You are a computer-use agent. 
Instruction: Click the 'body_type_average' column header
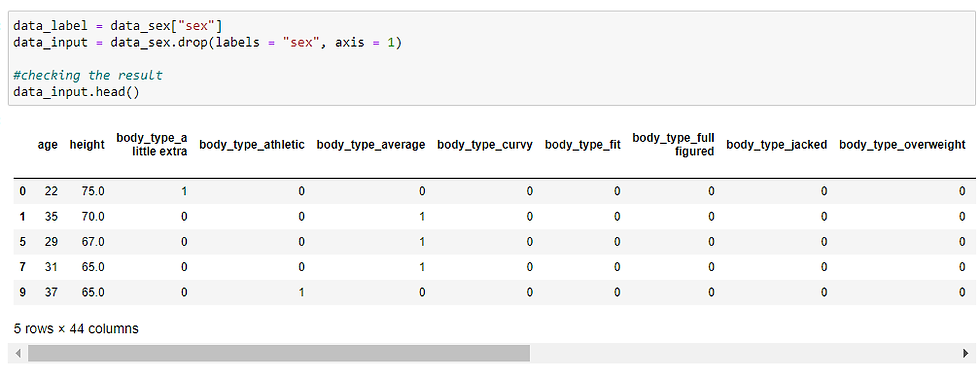(x=371, y=145)
